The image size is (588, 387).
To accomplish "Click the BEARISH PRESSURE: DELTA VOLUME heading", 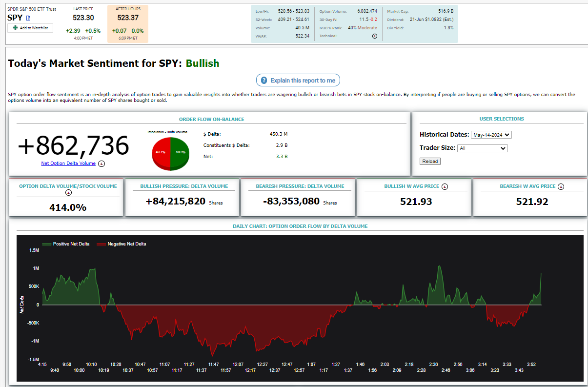I will 300,186.
